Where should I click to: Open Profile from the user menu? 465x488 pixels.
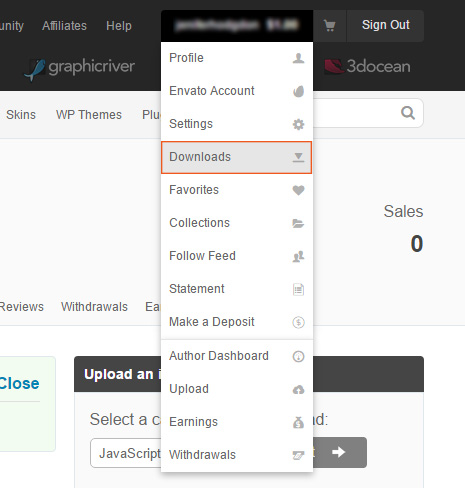[237, 58]
